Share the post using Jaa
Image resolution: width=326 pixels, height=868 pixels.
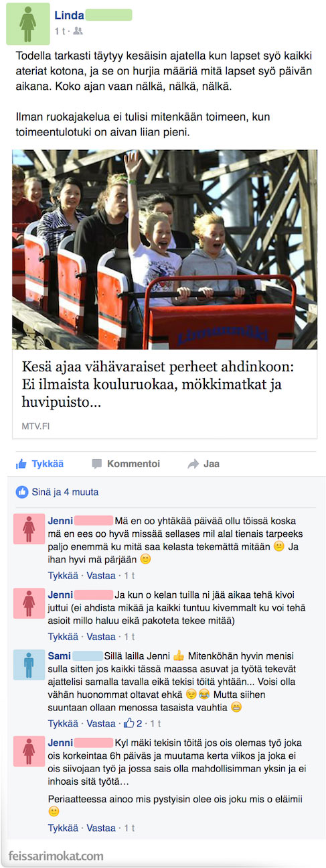[x=203, y=464]
